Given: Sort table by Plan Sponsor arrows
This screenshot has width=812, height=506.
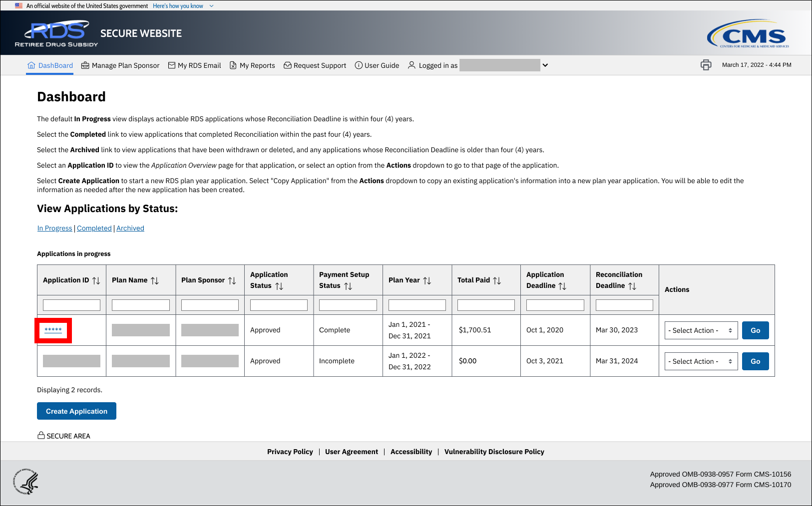Looking at the screenshot, I should pos(232,280).
